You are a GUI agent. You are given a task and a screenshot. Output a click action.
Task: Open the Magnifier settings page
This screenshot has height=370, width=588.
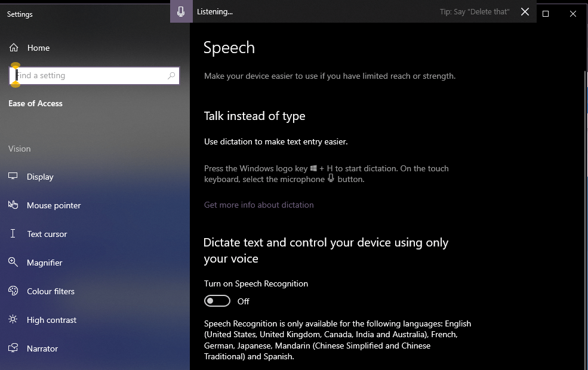coord(45,263)
